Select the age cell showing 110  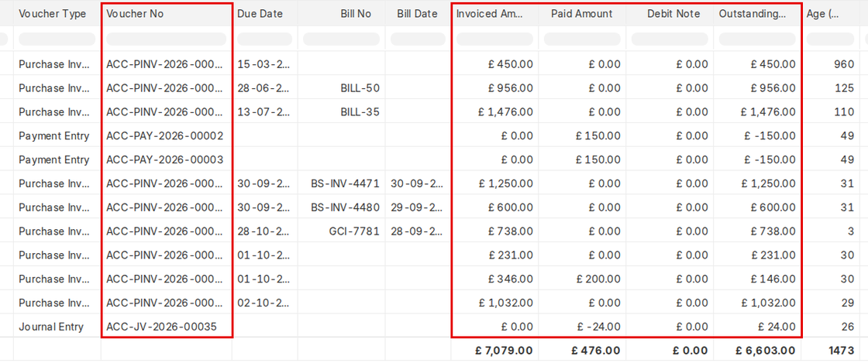click(830, 111)
